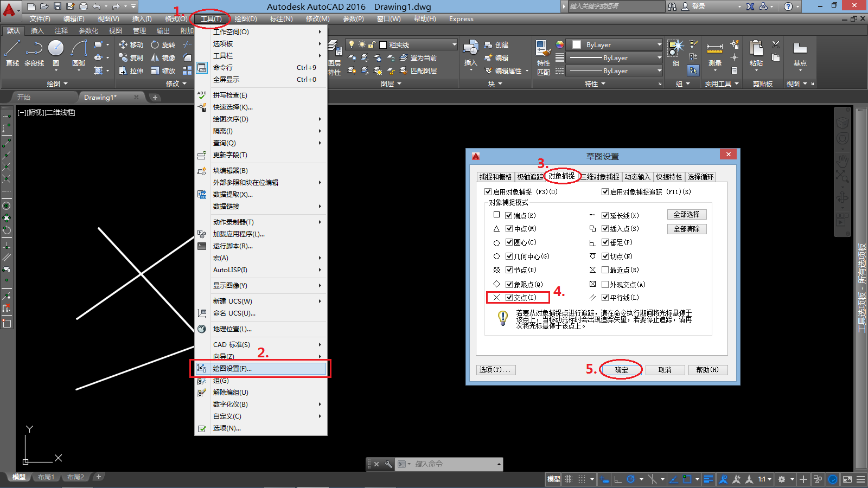Viewport: 868px width, 488px height.
Task: Expand the 块 ribbon panel
Action: click(495, 84)
